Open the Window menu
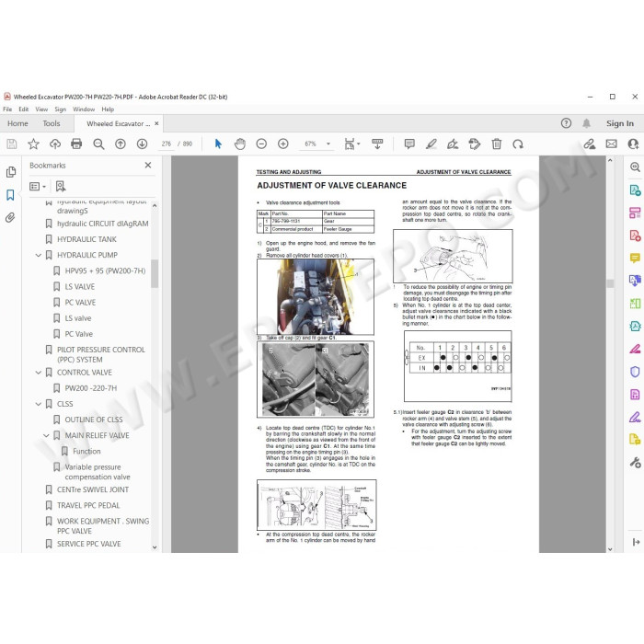The image size is (644, 644). pos(84,109)
